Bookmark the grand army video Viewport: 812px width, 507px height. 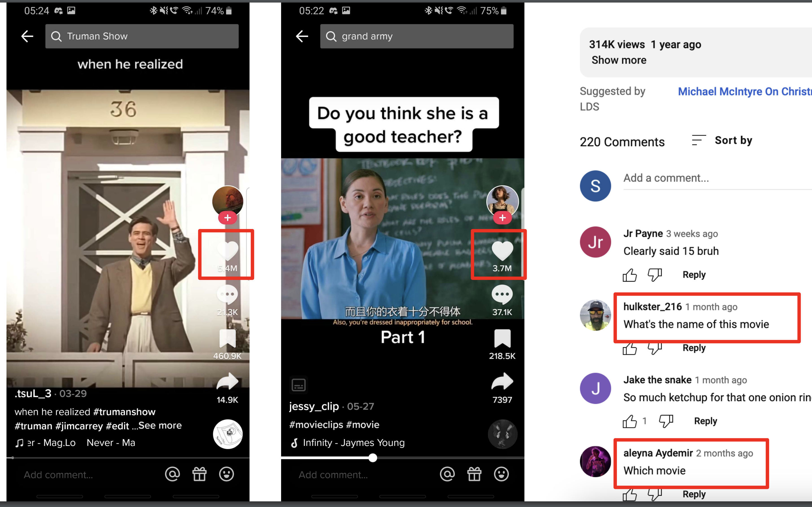[502, 339]
